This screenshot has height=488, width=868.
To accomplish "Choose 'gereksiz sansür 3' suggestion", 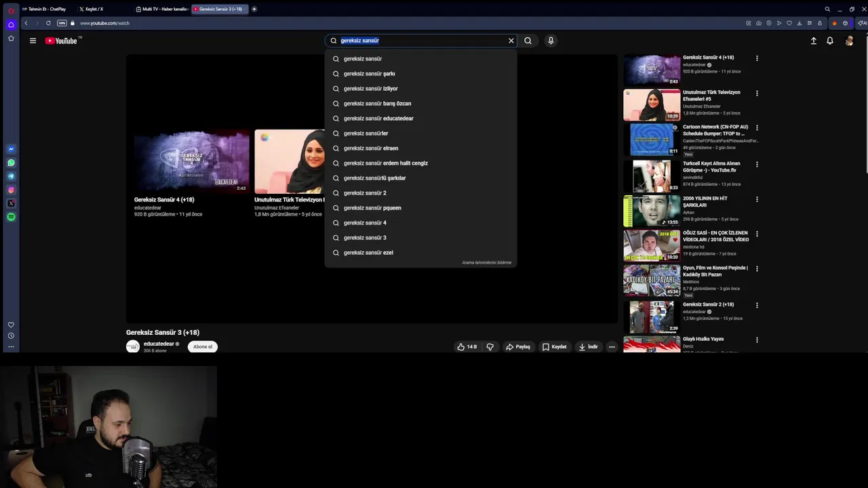I will [x=420, y=238].
